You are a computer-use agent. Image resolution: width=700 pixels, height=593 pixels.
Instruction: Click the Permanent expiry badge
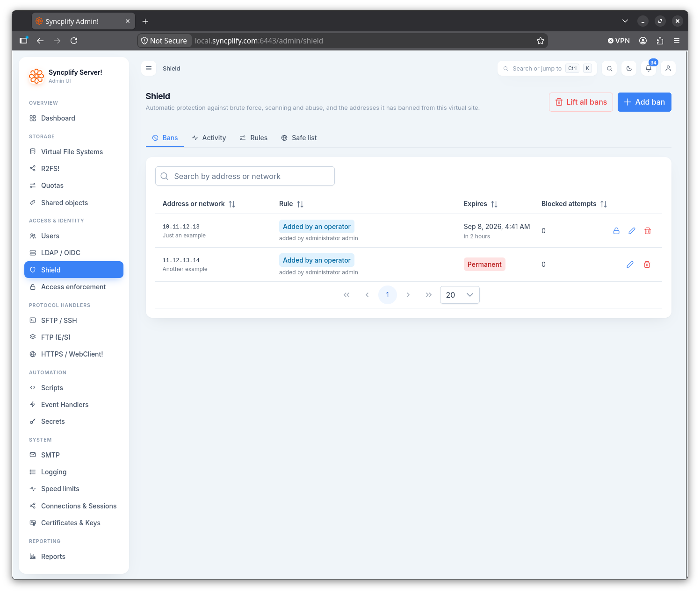pyautogui.click(x=484, y=264)
